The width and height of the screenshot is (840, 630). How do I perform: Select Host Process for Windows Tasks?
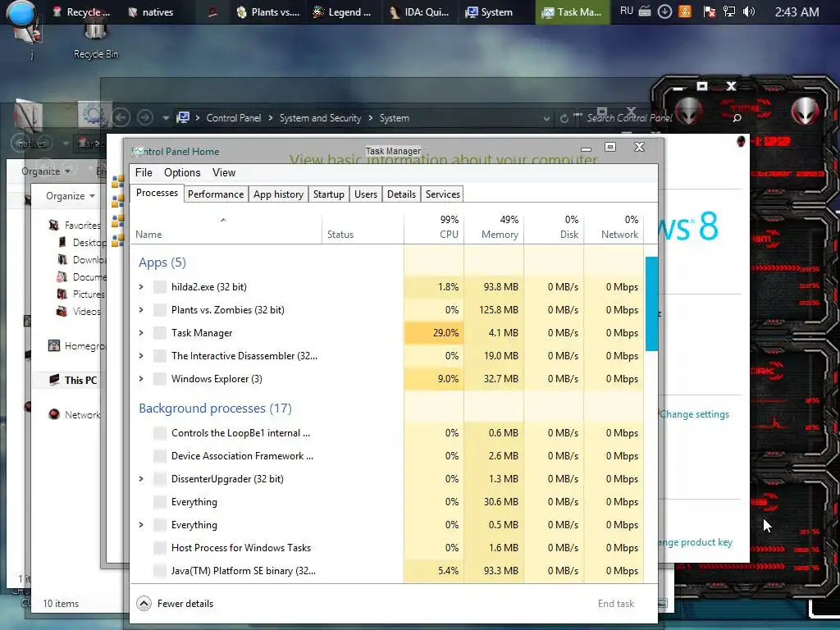click(x=387, y=547)
